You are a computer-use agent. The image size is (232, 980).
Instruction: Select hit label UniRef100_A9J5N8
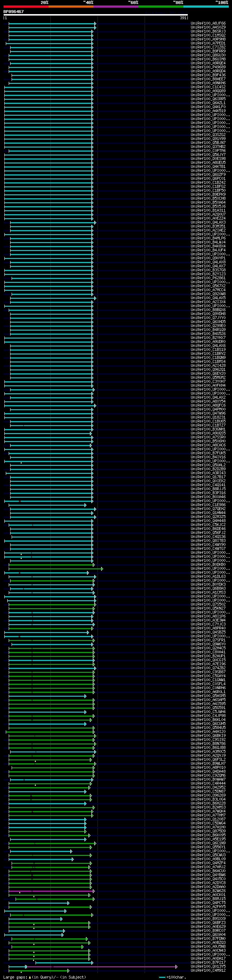(208, 946)
